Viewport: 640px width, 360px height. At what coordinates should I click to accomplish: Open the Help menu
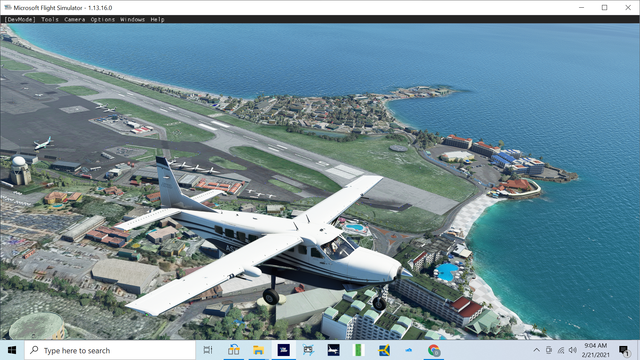[157, 19]
